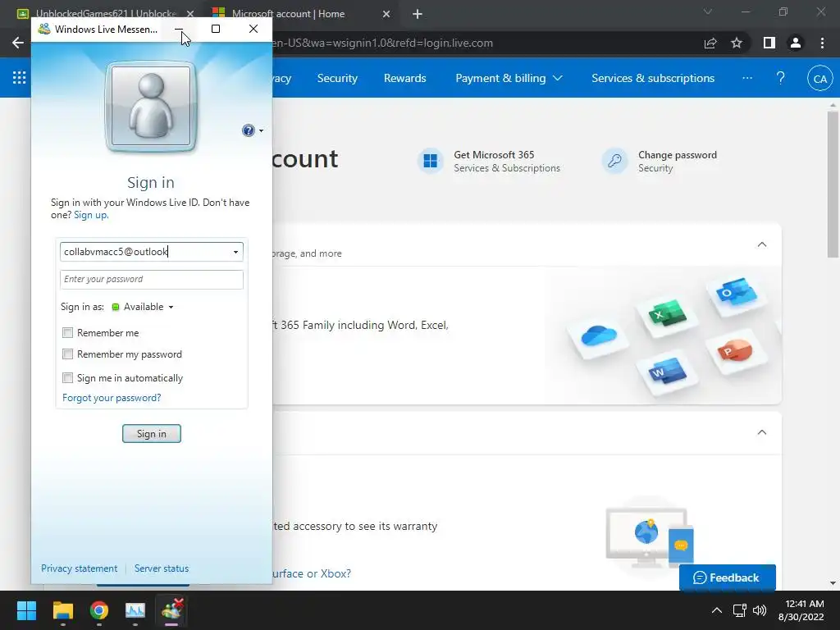Click the Sign in button

152,434
